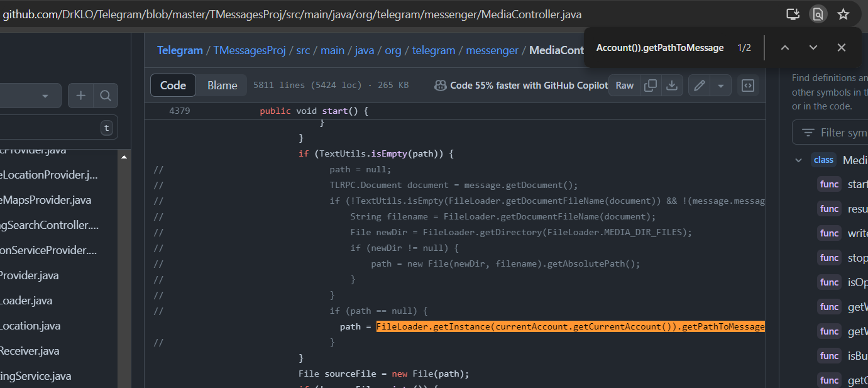Open Telegram repository breadcrumb link
The width and height of the screenshot is (868, 388).
coord(180,50)
